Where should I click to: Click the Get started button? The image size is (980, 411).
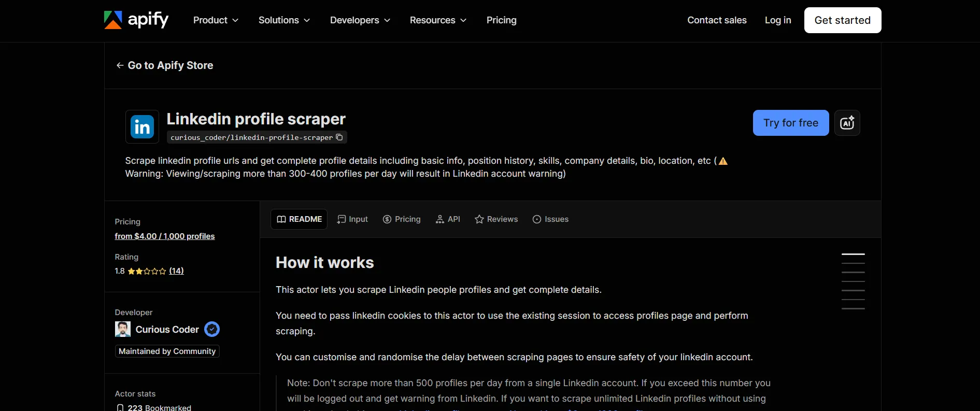point(843,20)
